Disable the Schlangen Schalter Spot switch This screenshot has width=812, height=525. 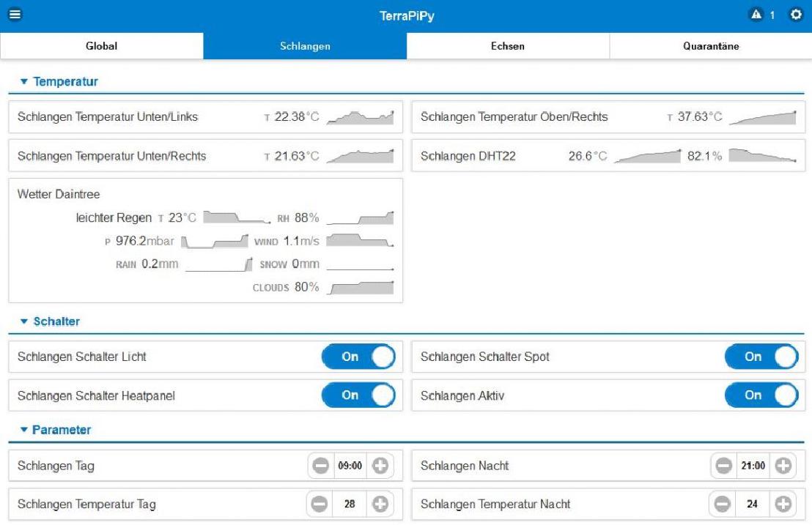[761, 357]
